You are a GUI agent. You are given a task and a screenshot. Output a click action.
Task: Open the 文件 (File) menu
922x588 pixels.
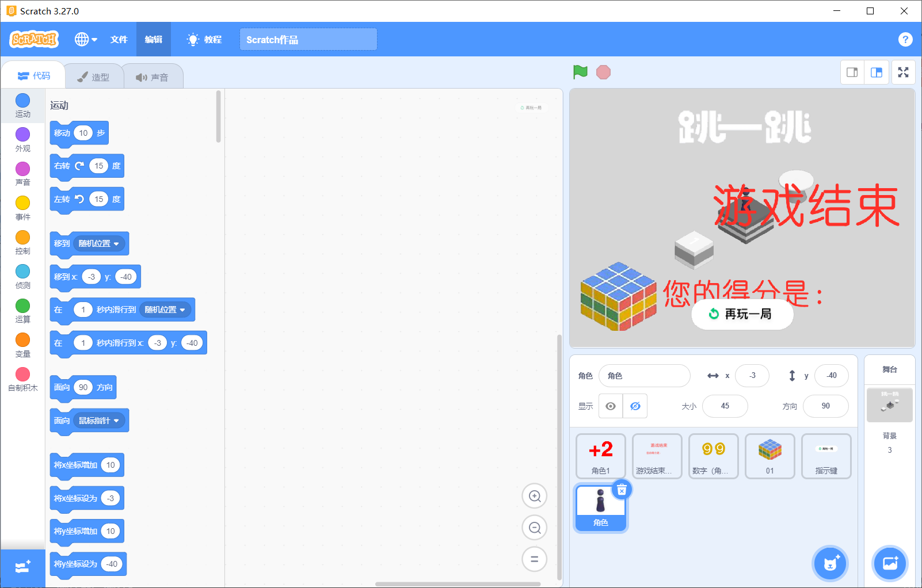tap(119, 39)
